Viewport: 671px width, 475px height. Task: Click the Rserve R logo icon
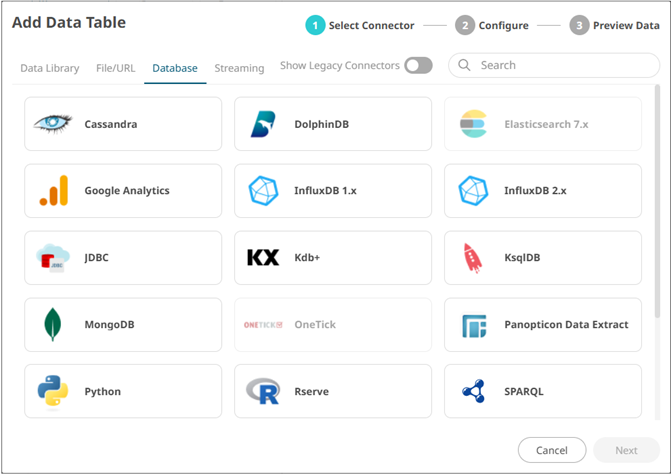[263, 391]
